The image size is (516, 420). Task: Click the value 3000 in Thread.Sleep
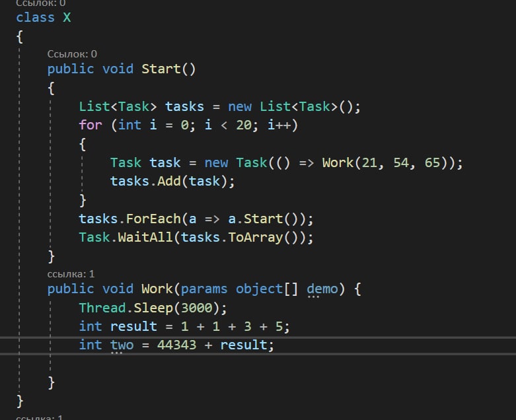[x=196, y=308]
